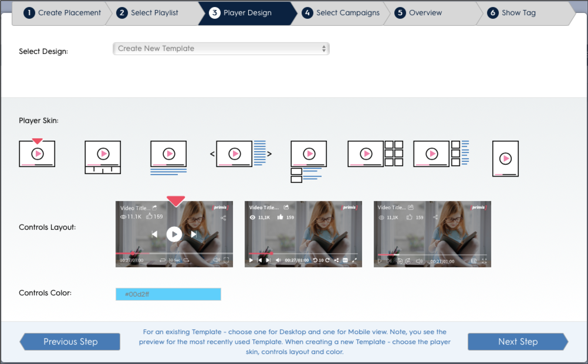Viewport: 588px width, 364px height.
Task: Pick player skin with text lines below
Action: [x=168, y=157]
